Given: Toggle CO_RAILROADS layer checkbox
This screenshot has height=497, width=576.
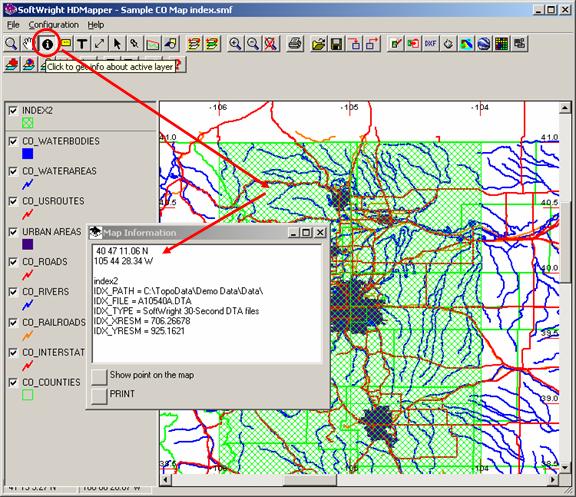Looking at the screenshot, I should click(x=13, y=323).
